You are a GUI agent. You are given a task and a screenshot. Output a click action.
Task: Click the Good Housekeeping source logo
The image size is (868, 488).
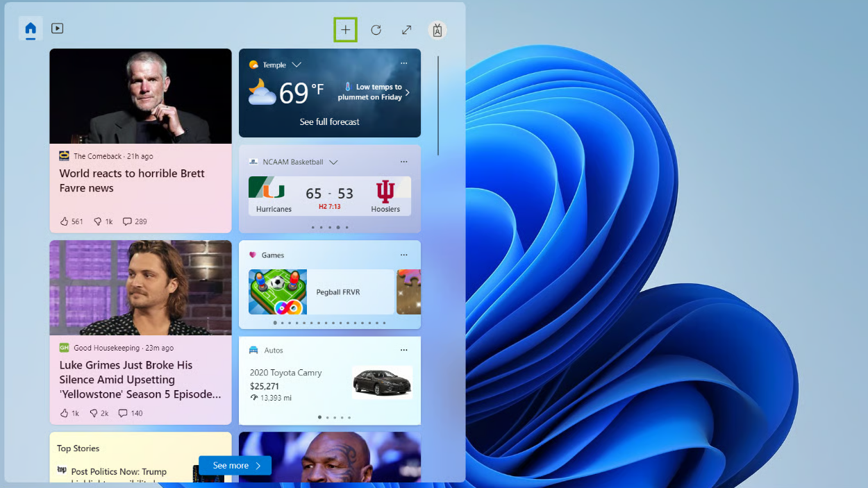coord(64,348)
